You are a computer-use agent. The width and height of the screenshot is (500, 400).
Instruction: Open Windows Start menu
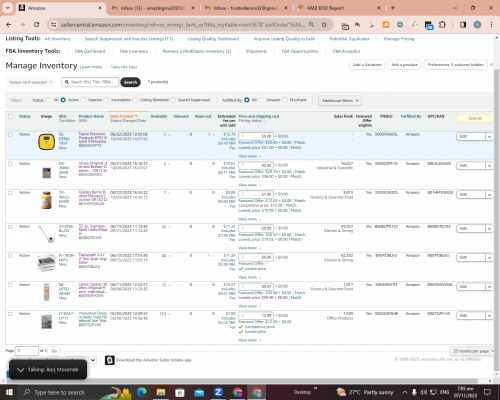pos(9,392)
